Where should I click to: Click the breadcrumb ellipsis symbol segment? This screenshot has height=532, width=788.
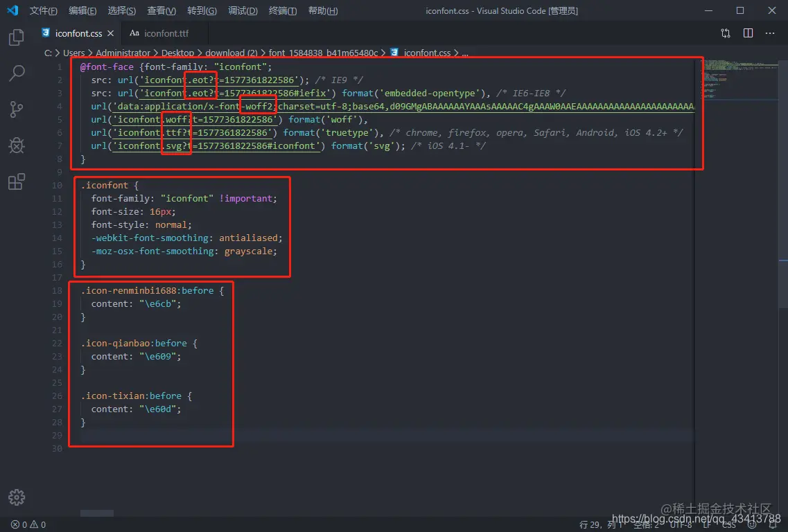[x=465, y=53]
